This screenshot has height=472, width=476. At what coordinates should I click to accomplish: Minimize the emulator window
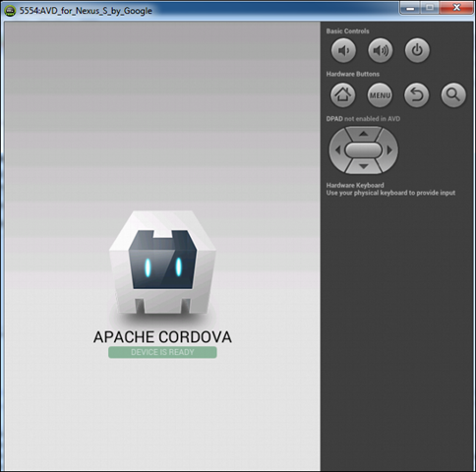coord(410,8)
